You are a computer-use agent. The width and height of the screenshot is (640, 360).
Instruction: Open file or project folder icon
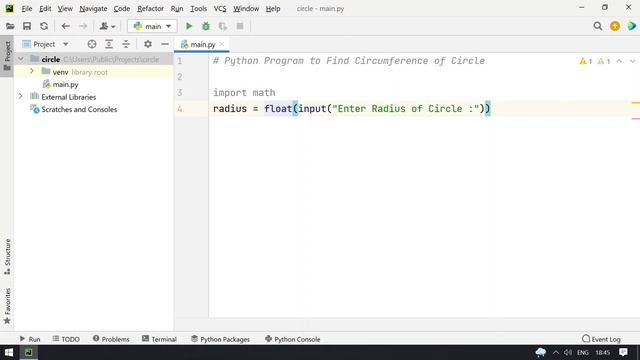coord(10,26)
